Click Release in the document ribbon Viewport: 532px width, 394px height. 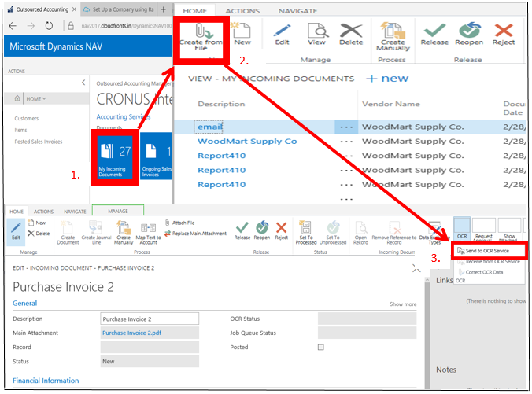(x=242, y=230)
